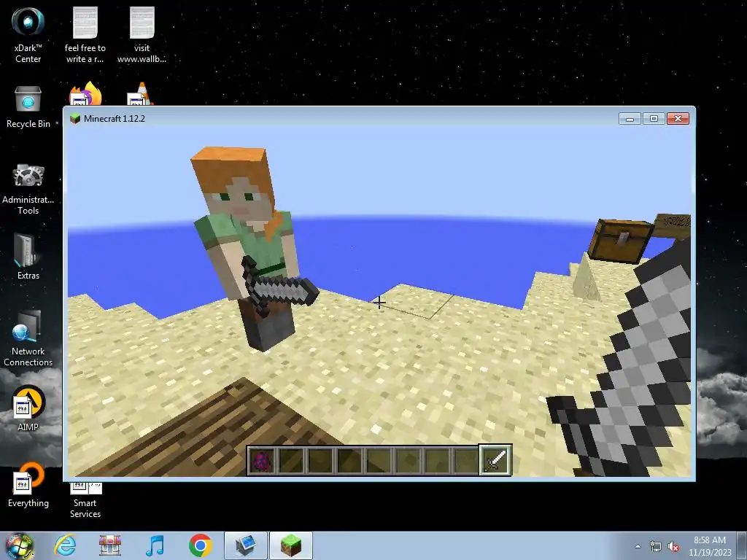Maximize the Minecraft 1.12.2 window

[654, 119]
